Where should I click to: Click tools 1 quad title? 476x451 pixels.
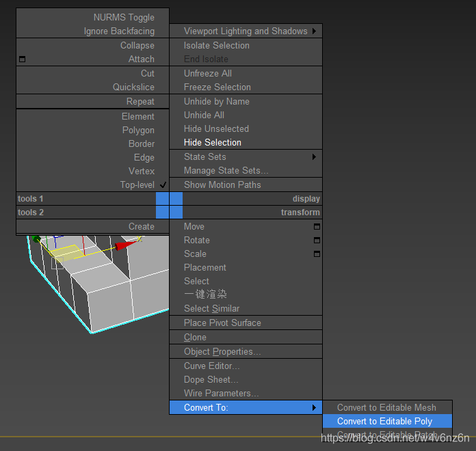tap(30, 199)
